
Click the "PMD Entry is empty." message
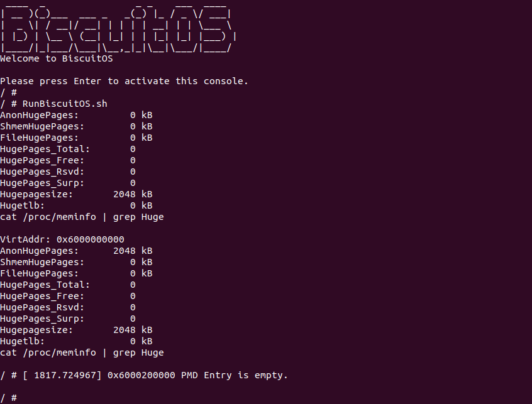click(x=234, y=375)
